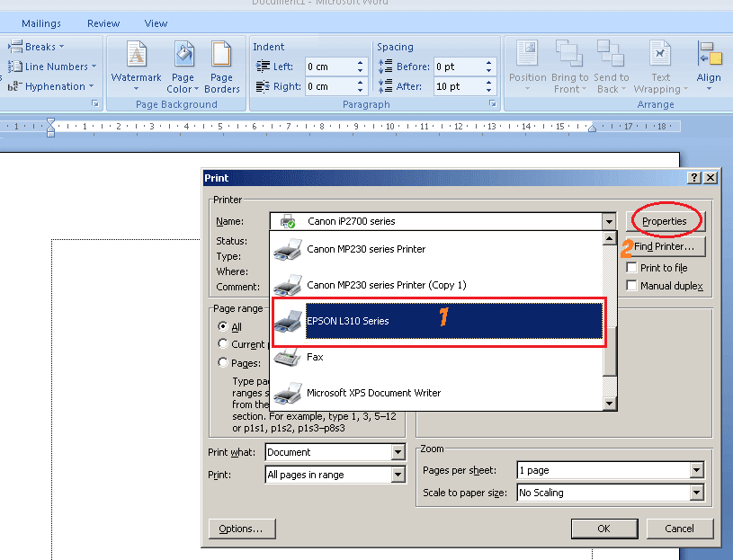Click the printer list scrollbar thumb
Image resolution: width=733 pixels, height=560 pixels.
(x=609, y=351)
